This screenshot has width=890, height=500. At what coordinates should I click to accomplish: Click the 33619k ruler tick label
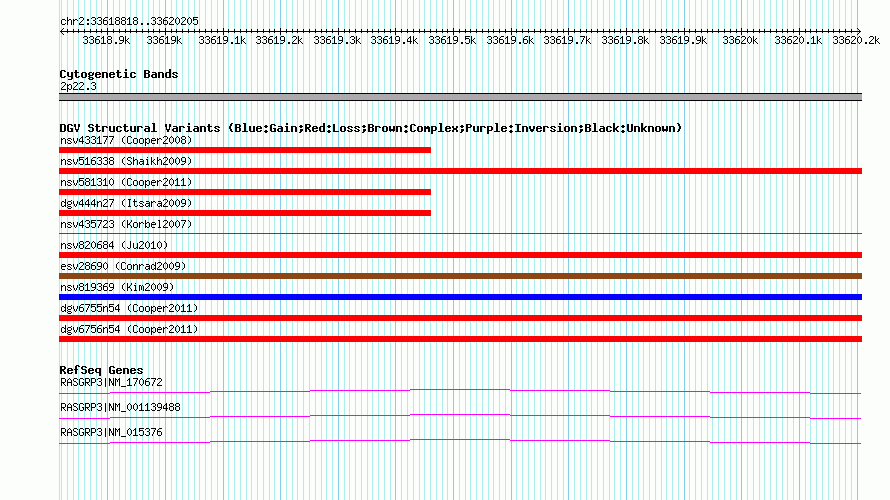click(164, 40)
